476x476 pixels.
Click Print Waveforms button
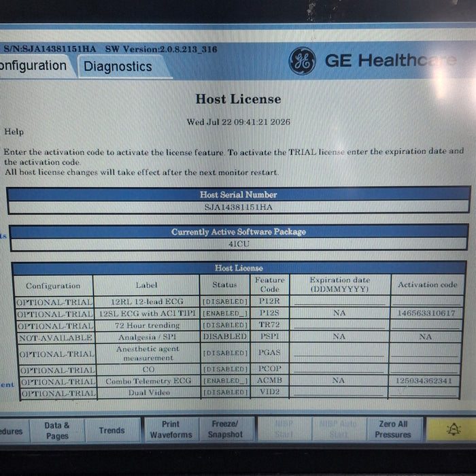pyautogui.click(x=171, y=430)
